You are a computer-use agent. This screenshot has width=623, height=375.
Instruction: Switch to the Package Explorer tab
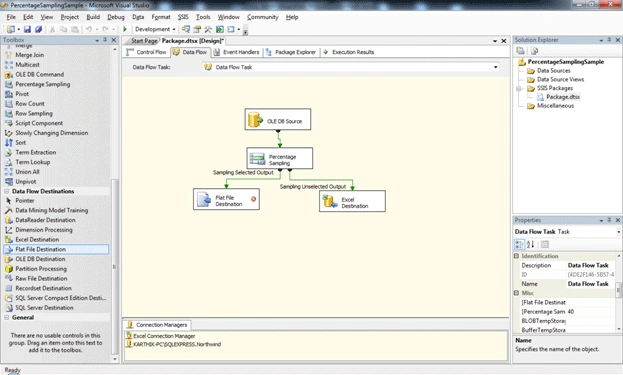[291, 52]
